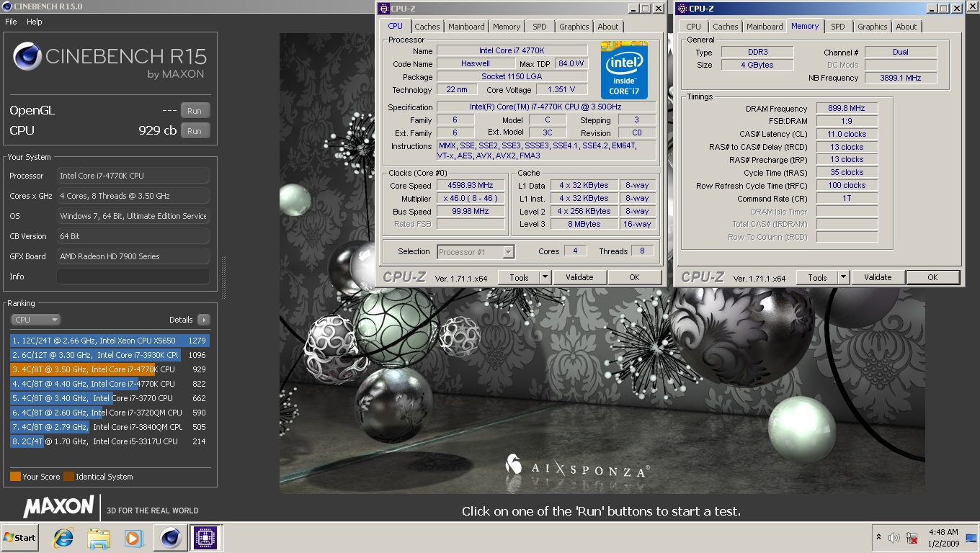The image size is (980, 553).
Task: Click the Cinebench R15 logo sphere
Action: (x=27, y=57)
